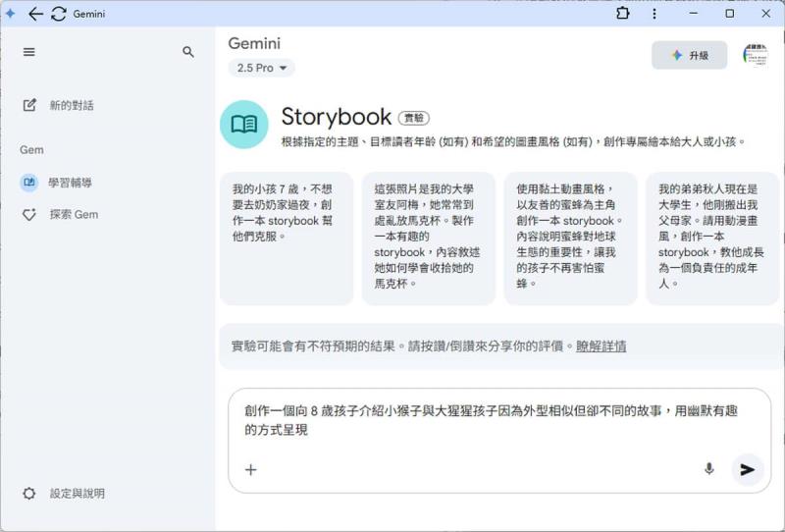Click in the prompt text input box
This screenshot has width=785, height=532.
coord(492,420)
